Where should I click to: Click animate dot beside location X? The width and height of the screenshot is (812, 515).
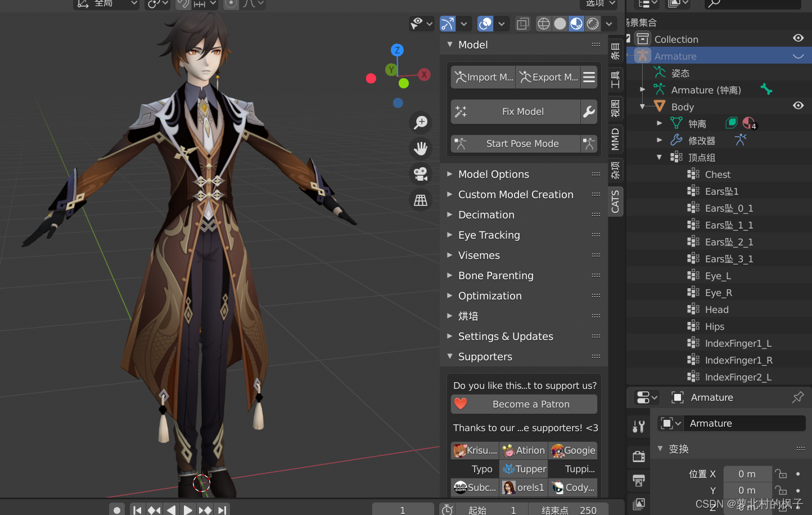coord(798,474)
